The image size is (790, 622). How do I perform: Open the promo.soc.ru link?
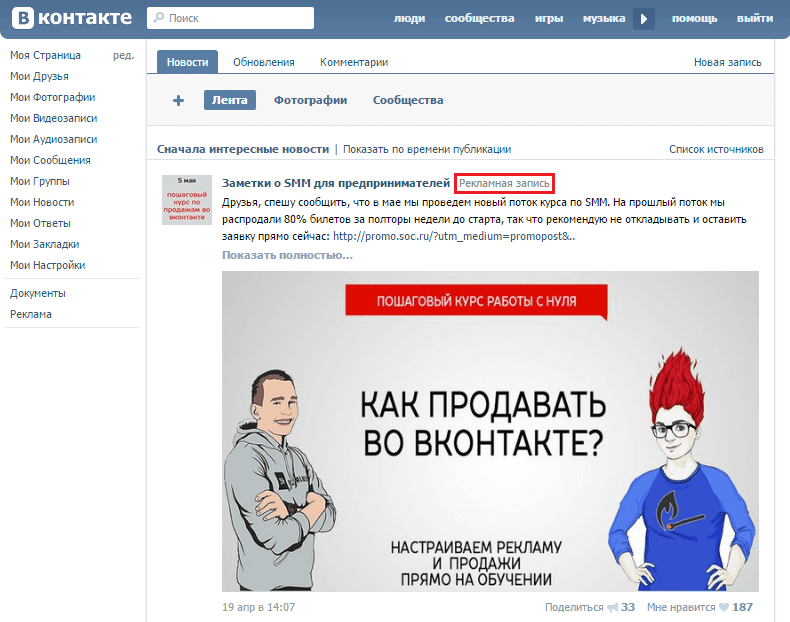tap(454, 236)
